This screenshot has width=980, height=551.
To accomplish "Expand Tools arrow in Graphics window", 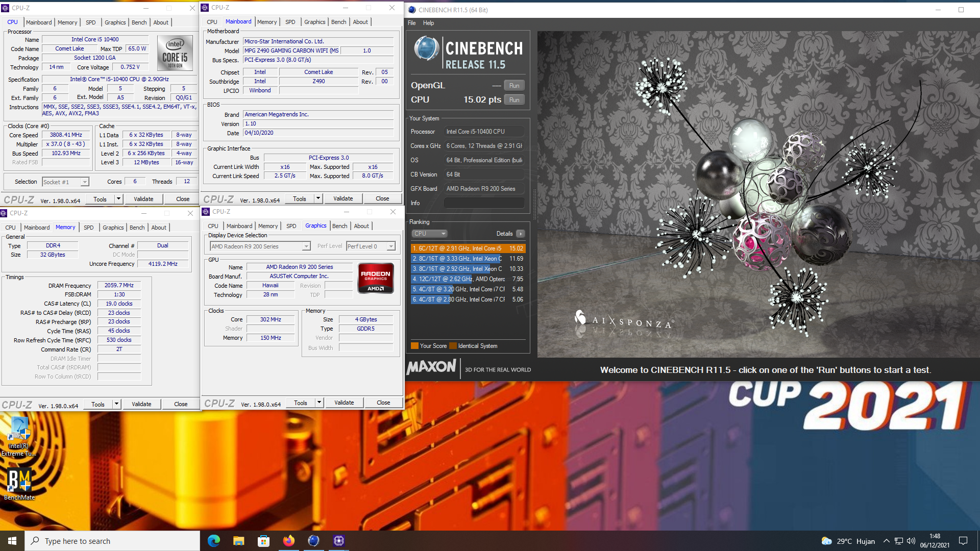I will tap(319, 403).
